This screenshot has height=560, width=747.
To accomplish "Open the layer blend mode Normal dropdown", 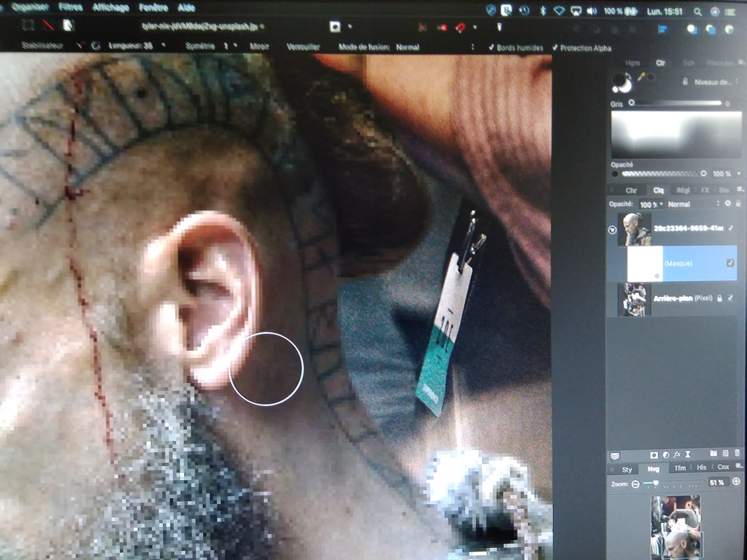I will (x=693, y=204).
